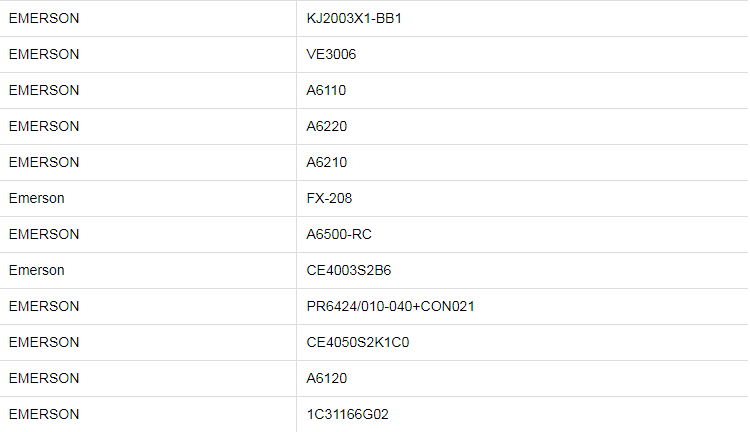750x432 pixels.
Task: Click the A6110 model cell
Action: 326,90
